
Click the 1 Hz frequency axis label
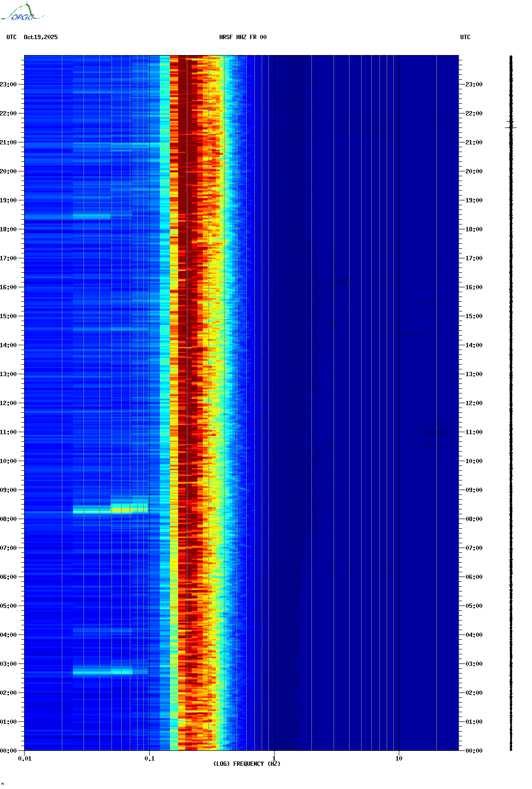274,759
